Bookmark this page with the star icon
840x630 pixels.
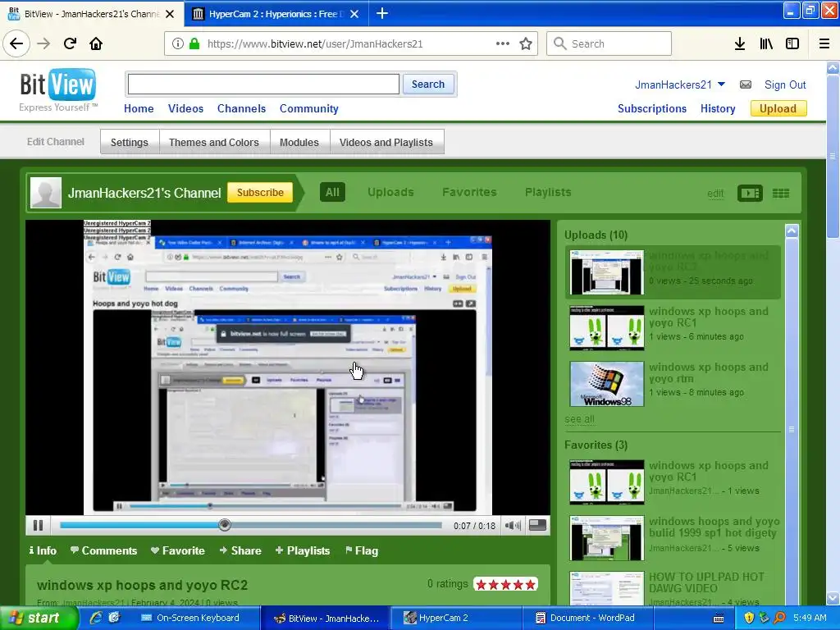(526, 44)
